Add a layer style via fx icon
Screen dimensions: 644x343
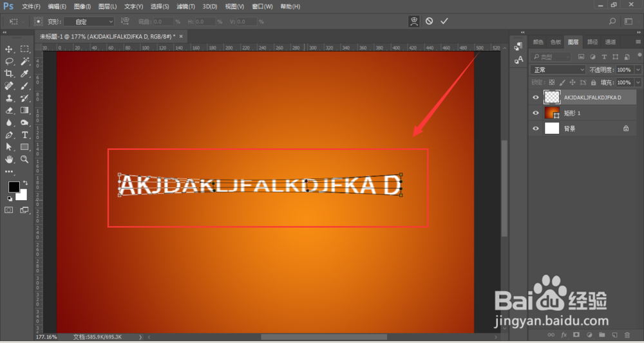click(564, 335)
